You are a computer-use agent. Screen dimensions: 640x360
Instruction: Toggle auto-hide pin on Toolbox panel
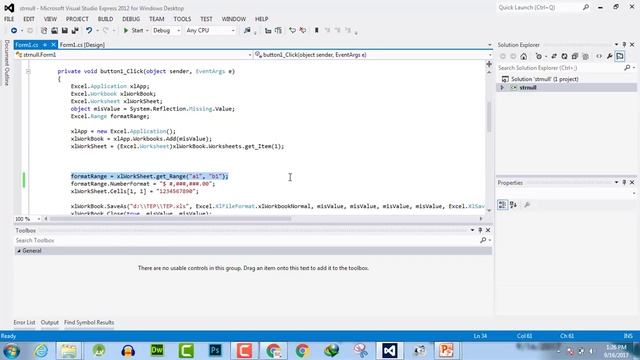[480, 230]
